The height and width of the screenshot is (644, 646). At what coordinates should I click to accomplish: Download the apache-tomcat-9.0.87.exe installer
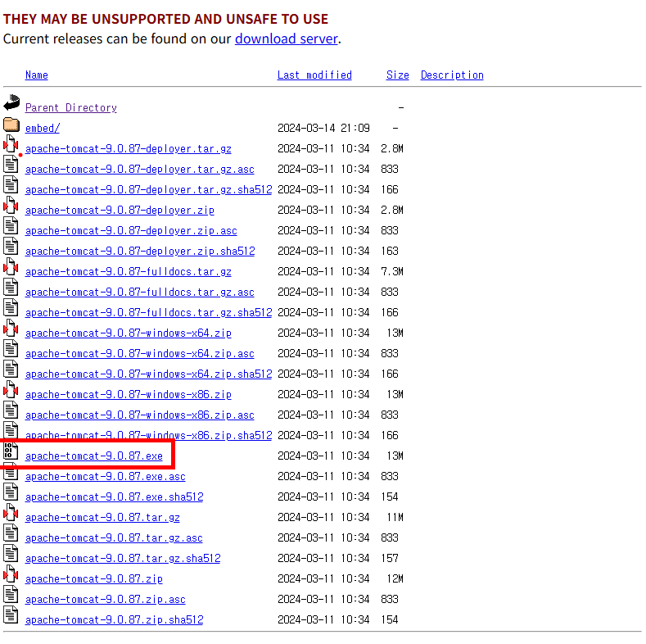tap(94, 456)
